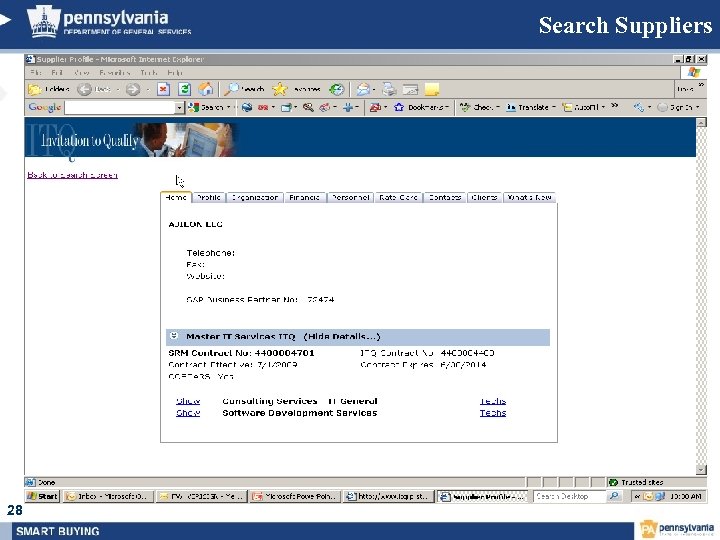Switch to the Microsoft PowerPoint taskbar button
Screen dimensions: 720x540
[295, 496]
